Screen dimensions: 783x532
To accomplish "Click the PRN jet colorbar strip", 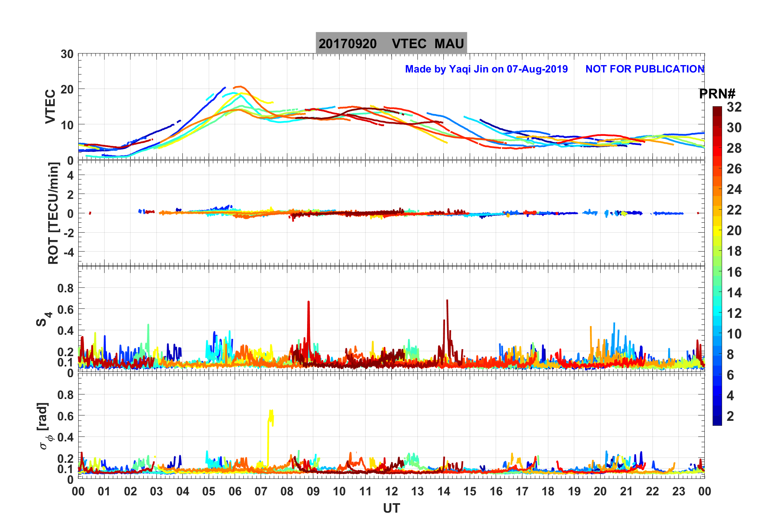I will (717, 266).
